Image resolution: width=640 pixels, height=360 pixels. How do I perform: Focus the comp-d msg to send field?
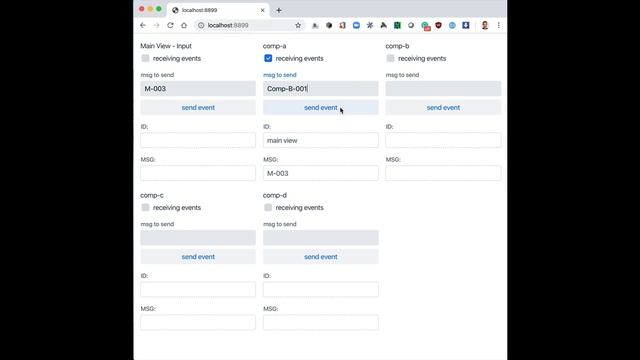(320, 238)
